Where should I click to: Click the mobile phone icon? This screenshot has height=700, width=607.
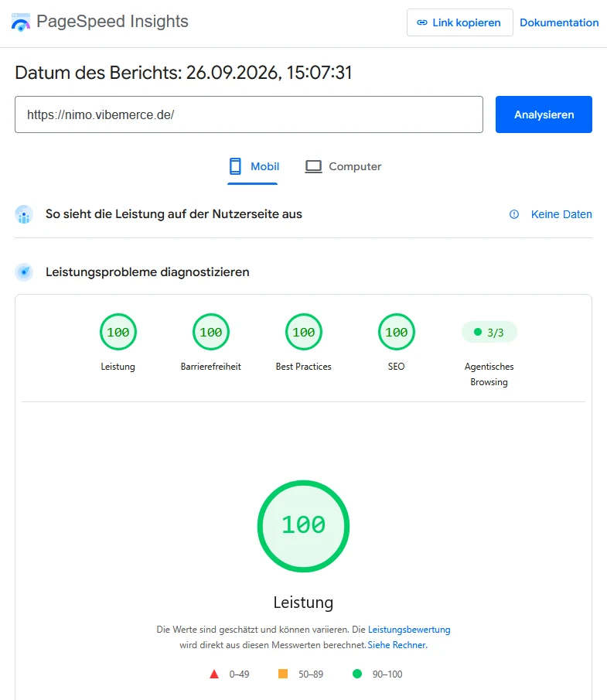pos(235,166)
